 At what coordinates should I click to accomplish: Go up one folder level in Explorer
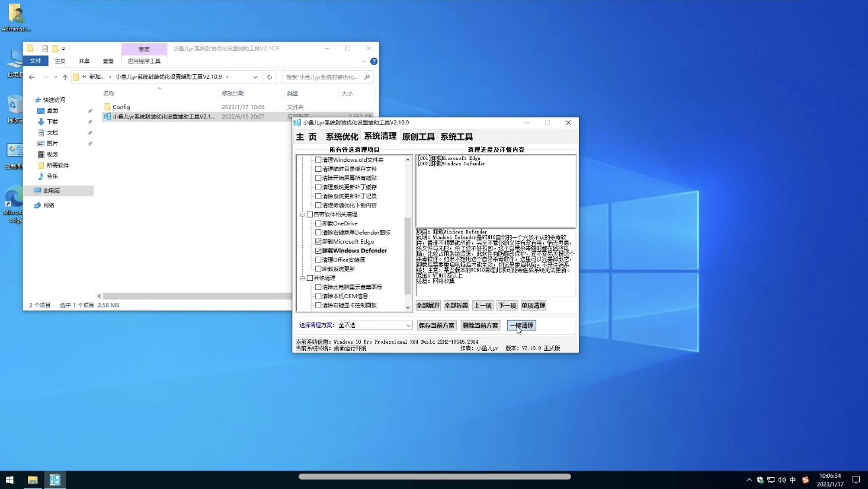tap(65, 77)
